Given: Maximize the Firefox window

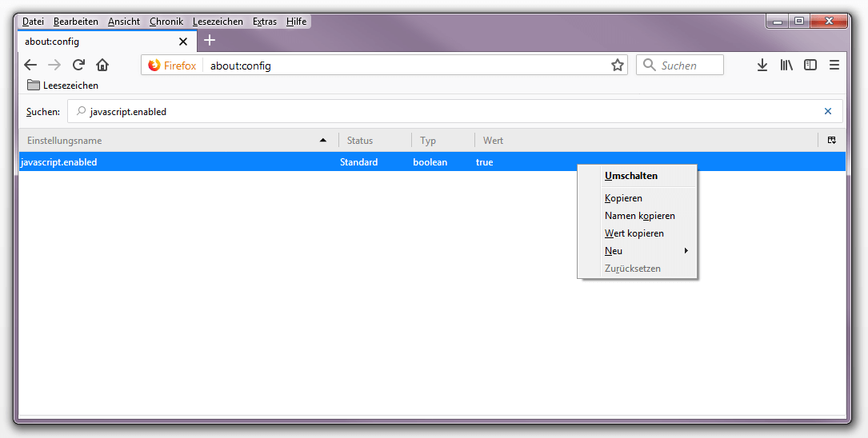Looking at the screenshot, I should [x=799, y=22].
